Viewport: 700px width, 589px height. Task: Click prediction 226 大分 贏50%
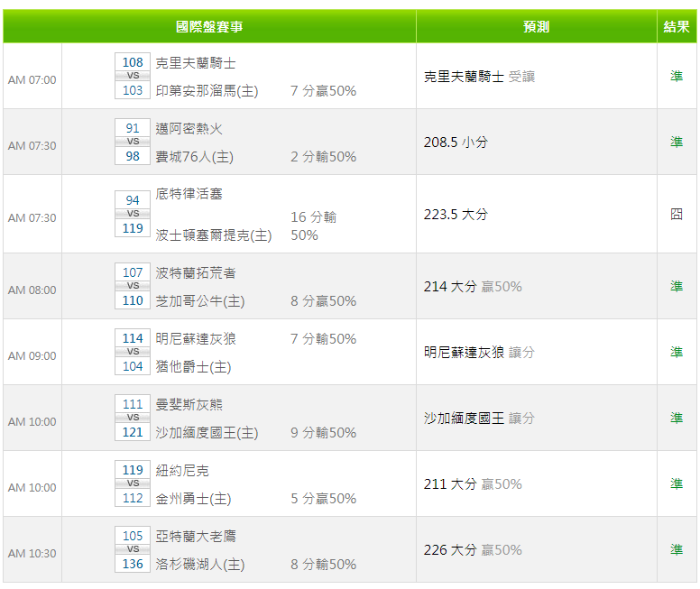473,549
